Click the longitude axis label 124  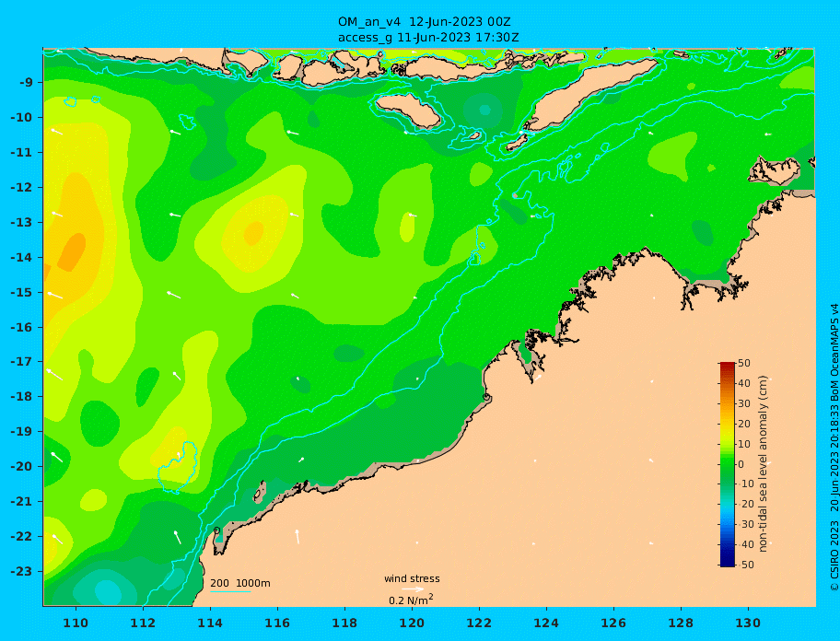pos(546,623)
